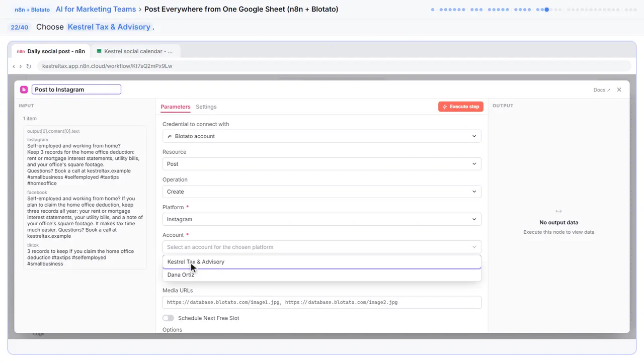Click the pink Blotato node icon
The height and width of the screenshot is (362, 644).
24,89
